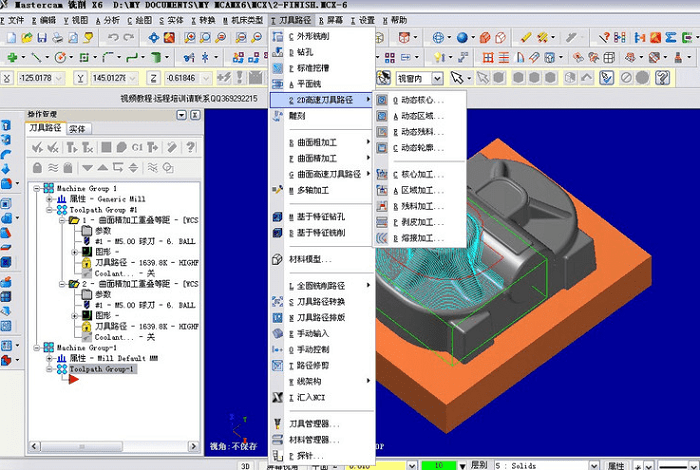This screenshot has height=470, width=700.
Task: Undo the last action
Action: coord(113,38)
